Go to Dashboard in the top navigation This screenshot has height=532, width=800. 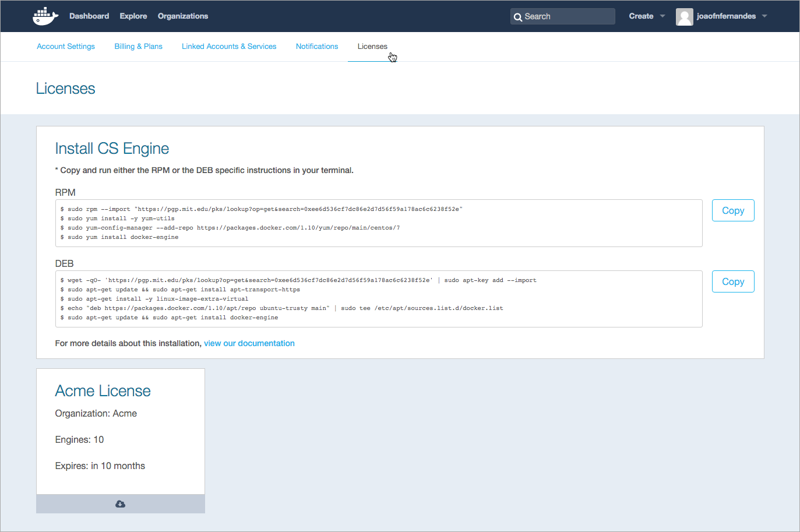[x=89, y=16]
